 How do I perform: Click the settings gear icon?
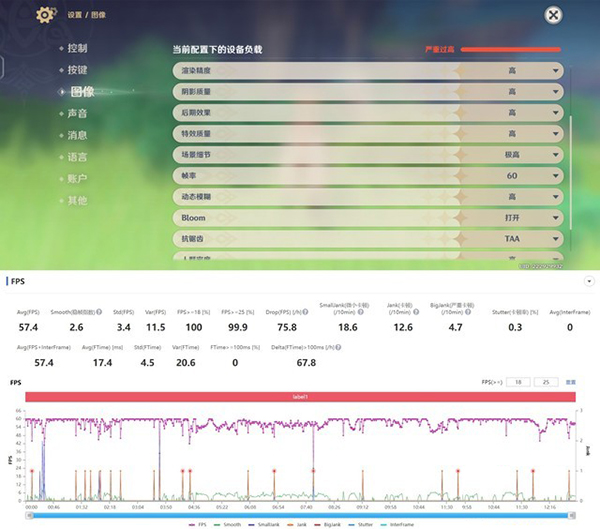coord(45,15)
